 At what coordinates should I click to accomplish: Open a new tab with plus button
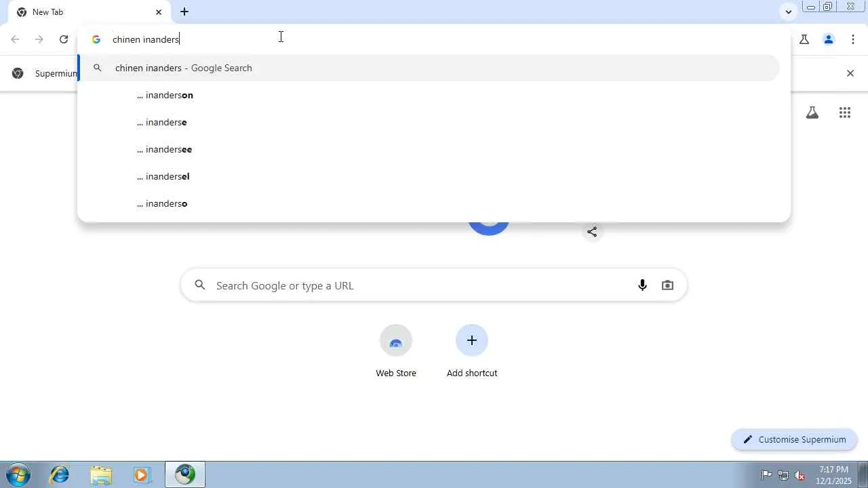tap(184, 12)
